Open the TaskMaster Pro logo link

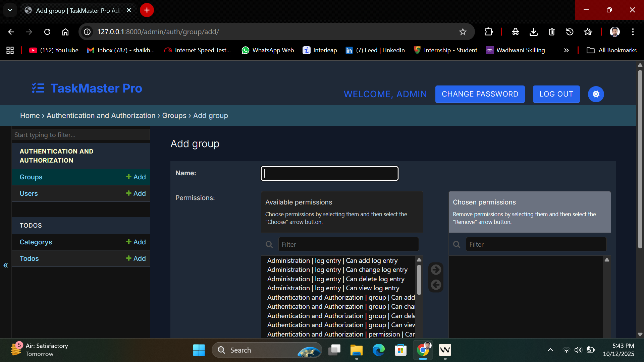tap(87, 88)
